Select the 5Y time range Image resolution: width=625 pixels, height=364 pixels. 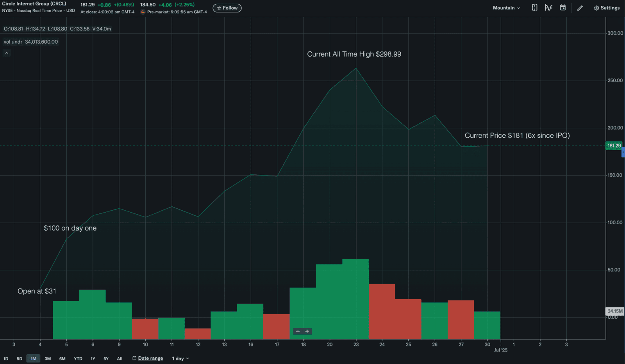point(106,359)
